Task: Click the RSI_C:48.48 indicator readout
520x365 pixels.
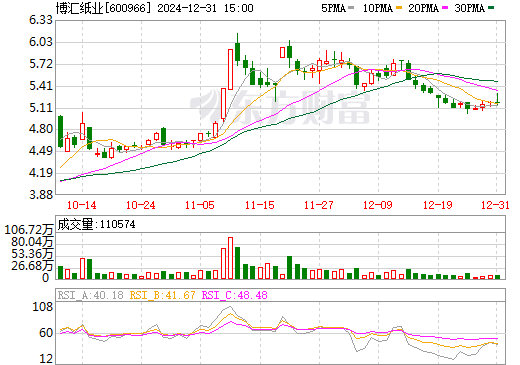Action: pos(235,295)
